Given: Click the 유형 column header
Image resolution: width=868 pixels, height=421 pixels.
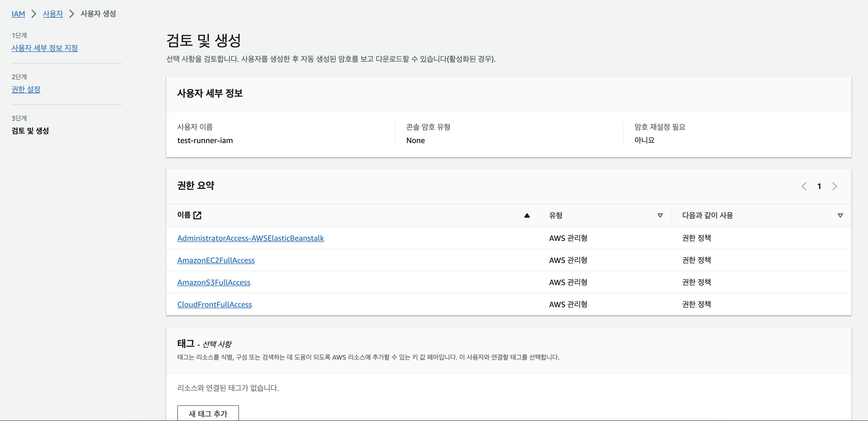Looking at the screenshot, I should (x=556, y=215).
